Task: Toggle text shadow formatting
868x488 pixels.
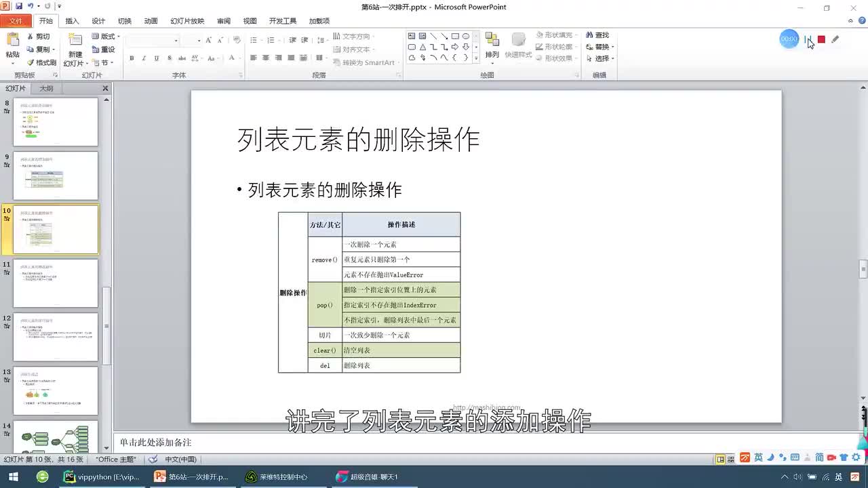Action: [x=168, y=58]
